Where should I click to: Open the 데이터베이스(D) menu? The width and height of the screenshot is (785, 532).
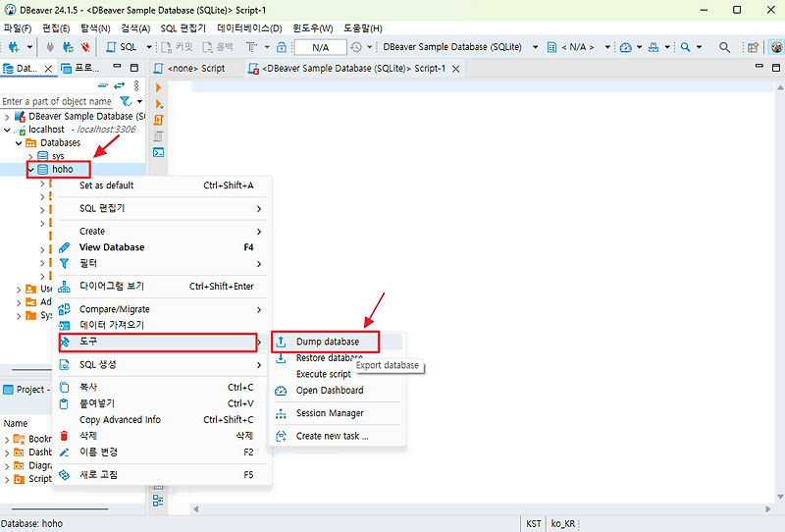(x=249, y=28)
